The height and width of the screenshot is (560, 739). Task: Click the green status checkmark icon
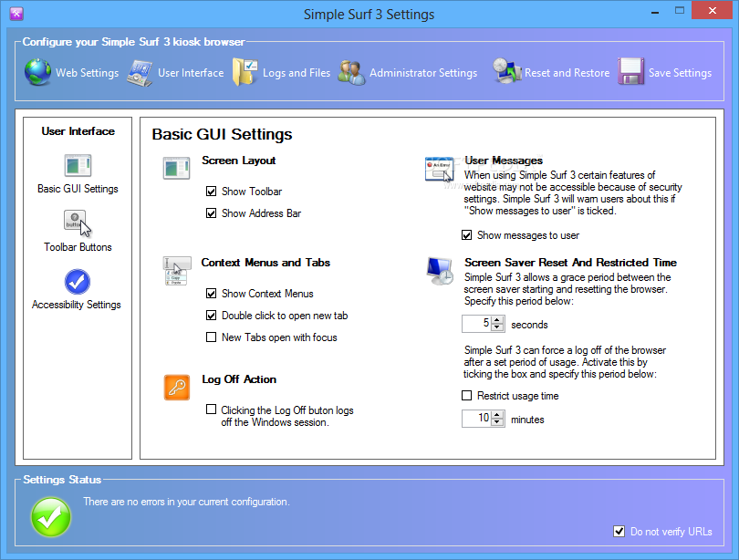pyautogui.click(x=51, y=517)
